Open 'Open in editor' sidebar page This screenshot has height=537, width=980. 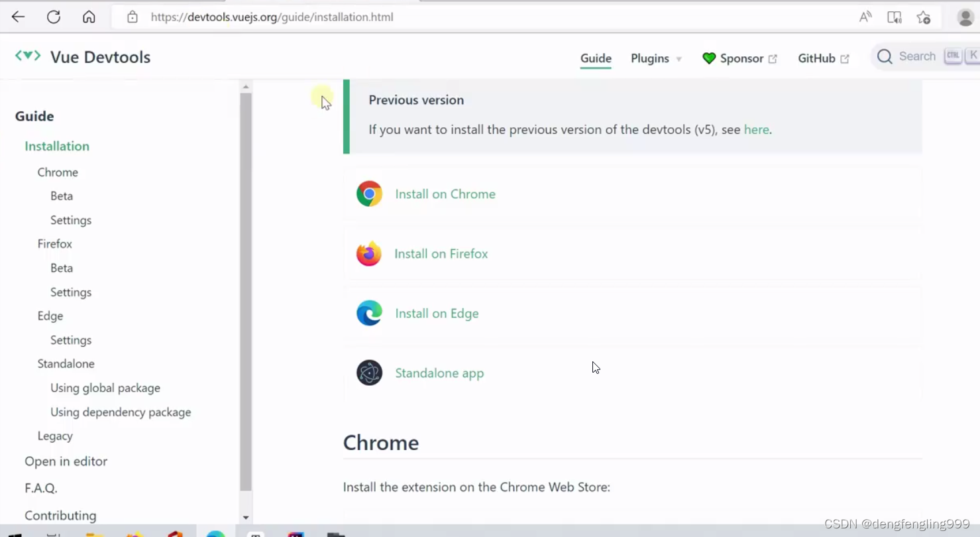66,461
